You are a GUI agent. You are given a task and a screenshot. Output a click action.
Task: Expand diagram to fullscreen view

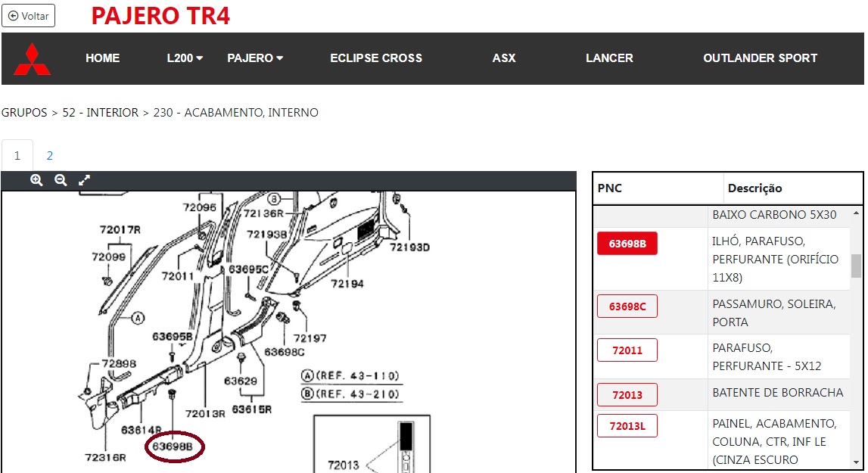click(x=85, y=180)
